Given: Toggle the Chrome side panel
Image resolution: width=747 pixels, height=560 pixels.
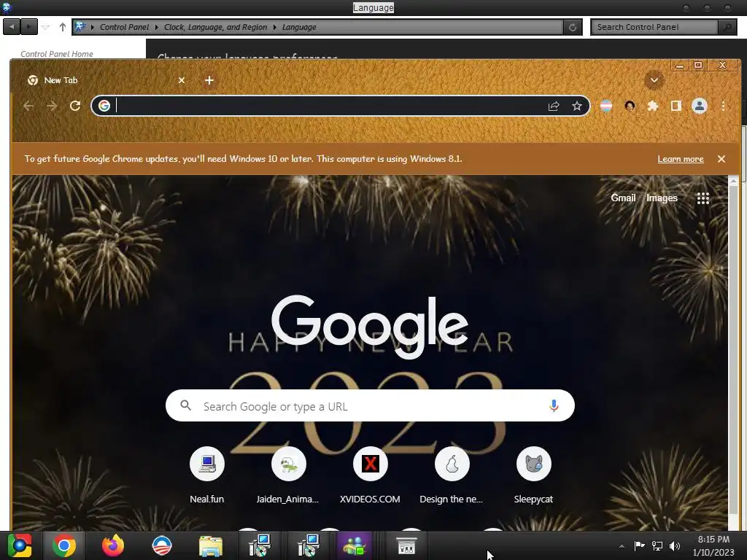Looking at the screenshot, I should [x=676, y=106].
